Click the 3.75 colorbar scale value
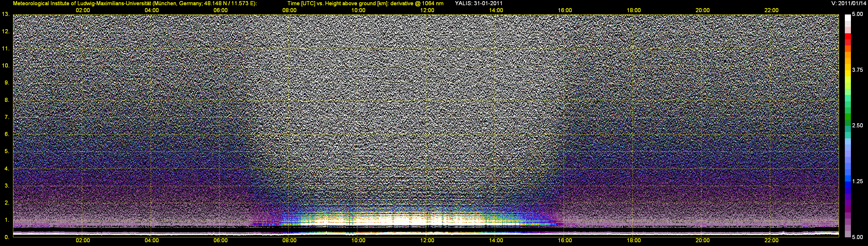 858,70
